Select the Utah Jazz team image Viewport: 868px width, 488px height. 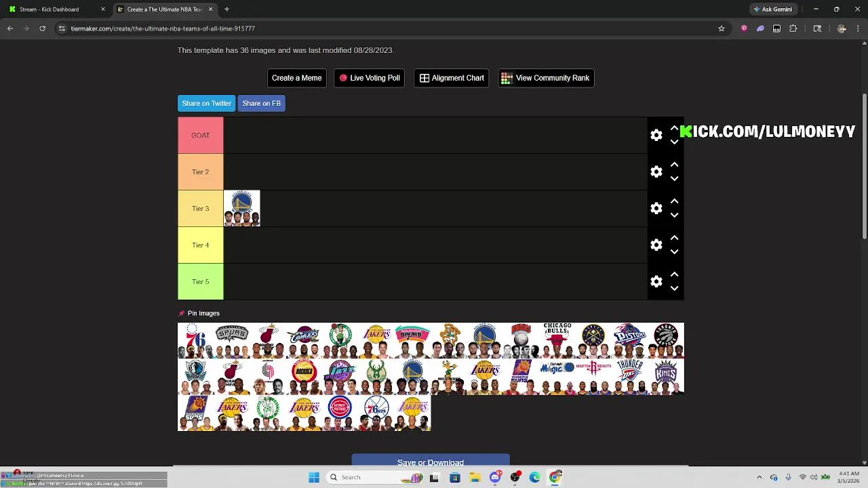340,377
